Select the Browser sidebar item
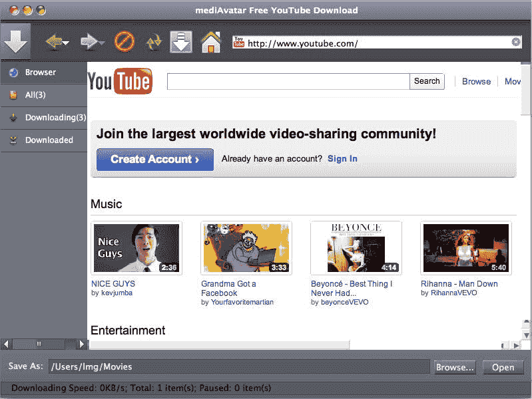Image resolution: width=532 pixels, height=399 pixels. tap(44, 72)
